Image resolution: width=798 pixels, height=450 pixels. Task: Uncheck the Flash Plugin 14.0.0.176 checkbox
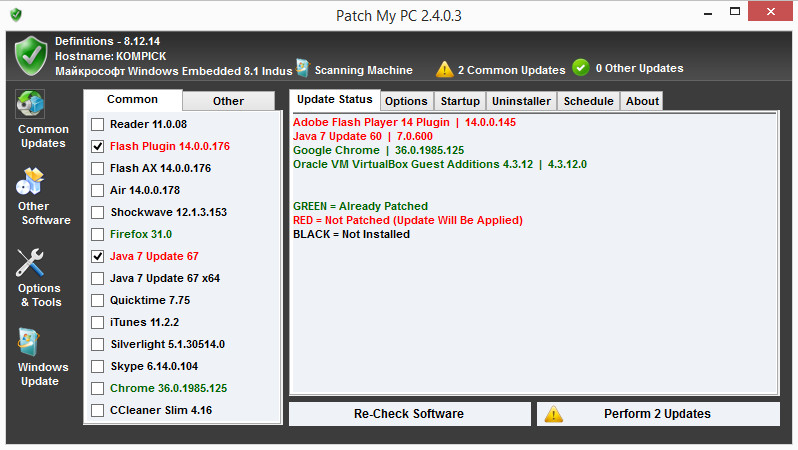coord(97,147)
